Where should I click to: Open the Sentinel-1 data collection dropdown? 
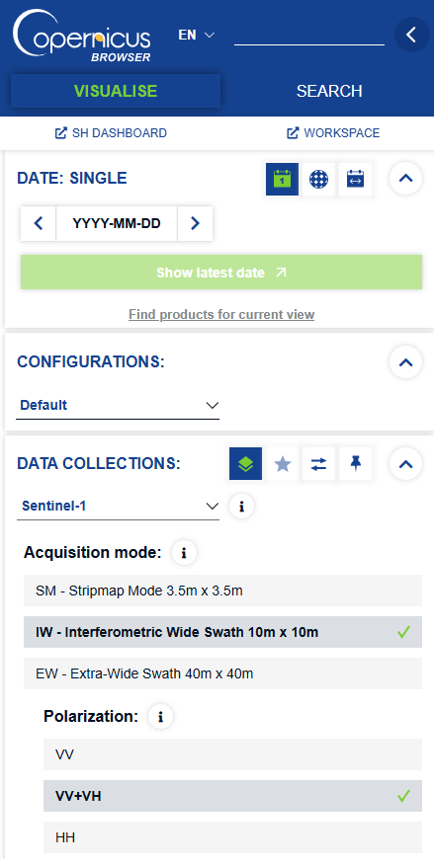coord(118,506)
